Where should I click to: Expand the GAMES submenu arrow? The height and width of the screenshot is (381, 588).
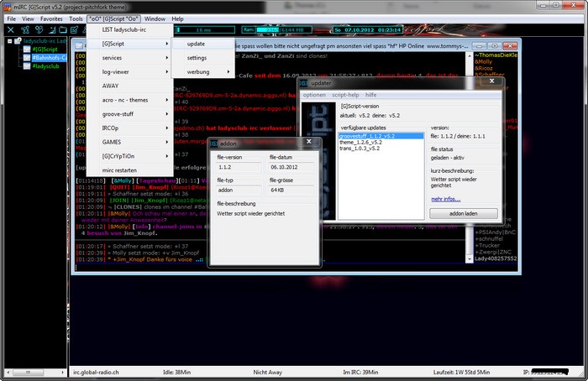(x=167, y=142)
